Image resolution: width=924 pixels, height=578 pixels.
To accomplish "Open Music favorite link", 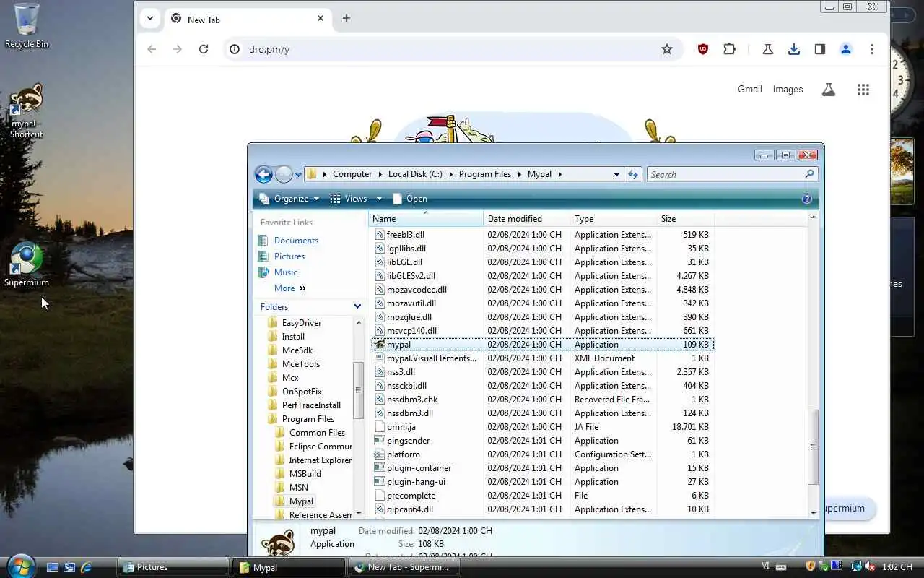I will [286, 272].
